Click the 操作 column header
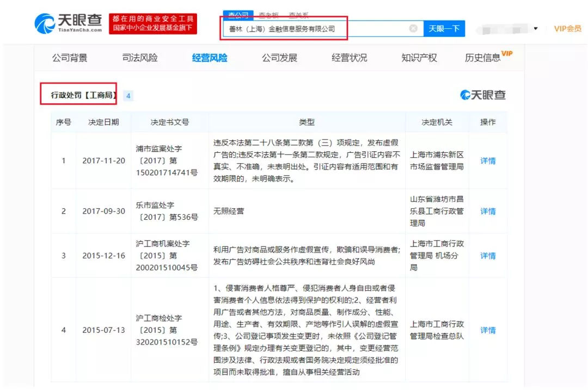 tap(488, 122)
